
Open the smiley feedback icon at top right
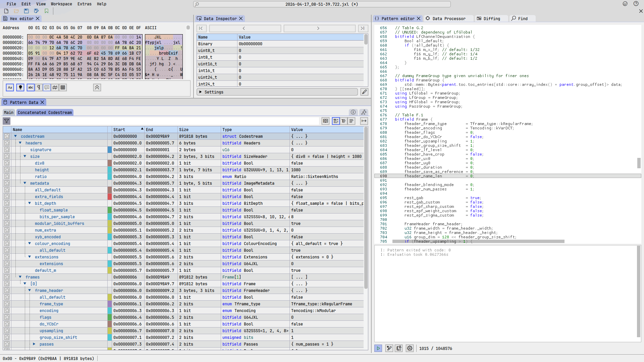click(625, 4)
